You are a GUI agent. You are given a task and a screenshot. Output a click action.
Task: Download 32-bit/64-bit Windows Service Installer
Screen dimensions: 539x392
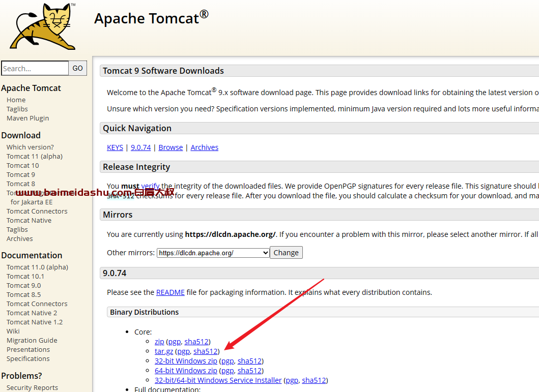[x=218, y=380]
